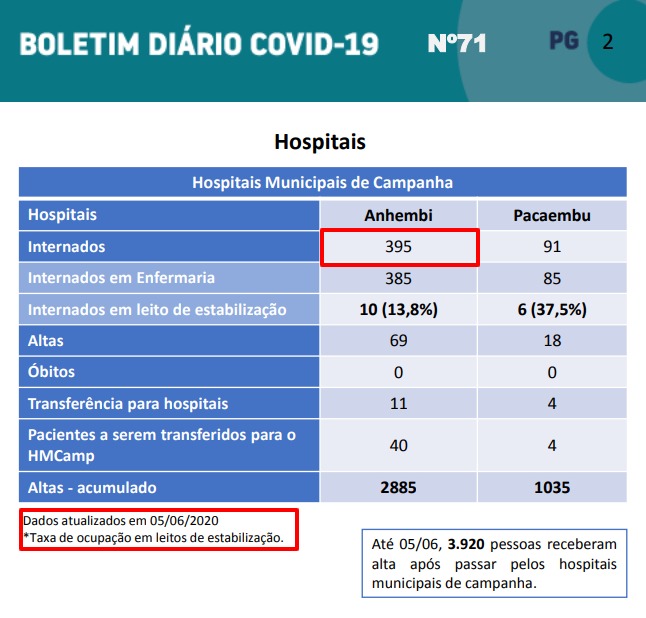Viewport: 646px width, 618px height.
Task: Click the 'PG' label in header
Action: tap(564, 41)
